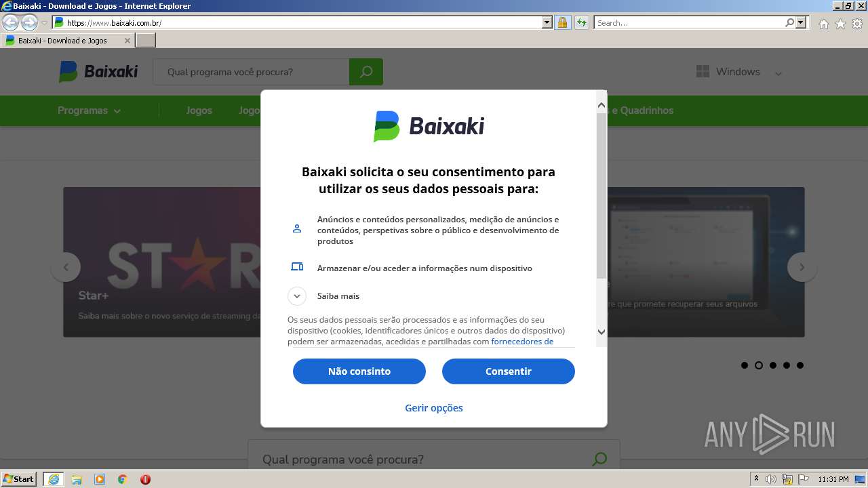The image size is (868, 488).
Task: Open media player taskbar icon
Action: click(x=100, y=479)
